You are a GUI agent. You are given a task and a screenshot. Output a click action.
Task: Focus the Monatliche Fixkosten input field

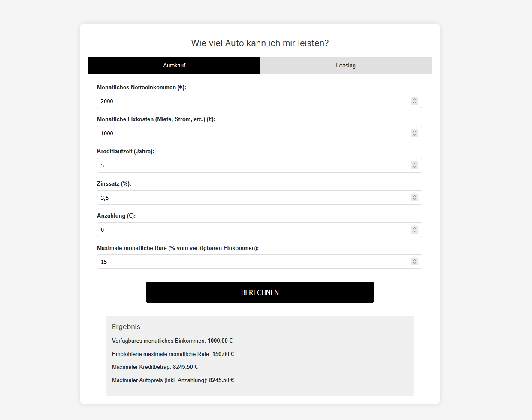click(x=253, y=134)
